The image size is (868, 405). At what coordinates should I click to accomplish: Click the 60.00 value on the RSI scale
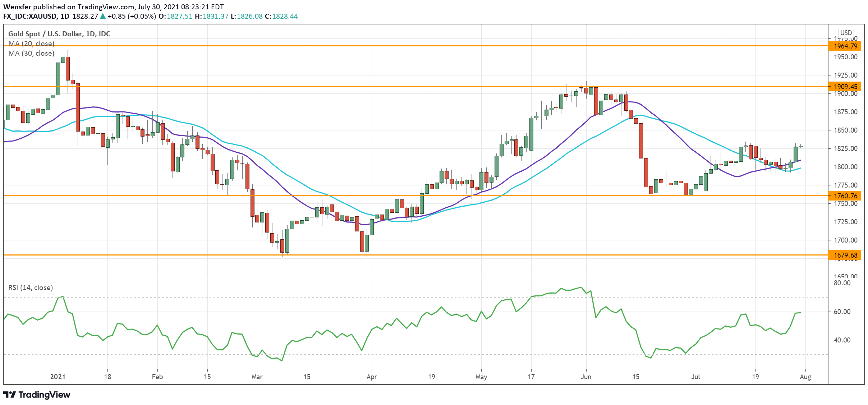point(842,312)
